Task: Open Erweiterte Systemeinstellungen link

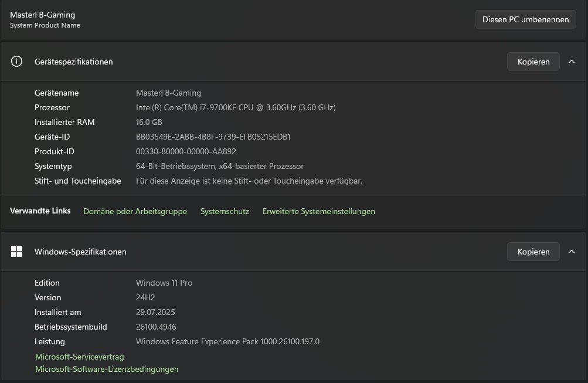Action: click(x=319, y=211)
